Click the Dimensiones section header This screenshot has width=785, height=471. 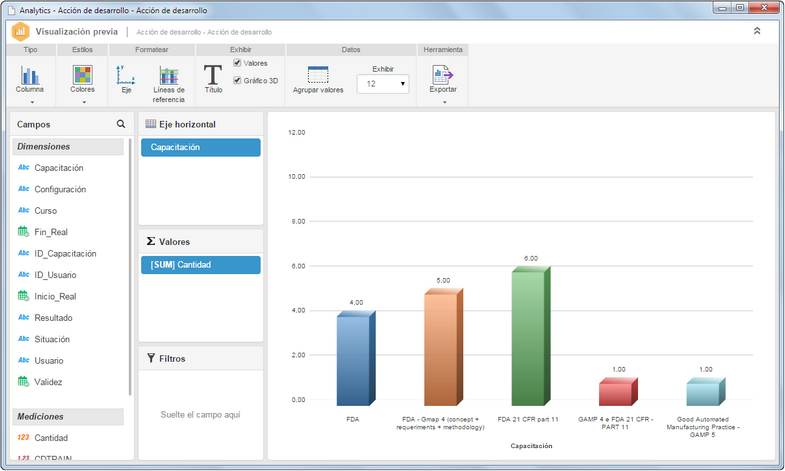[x=68, y=147]
